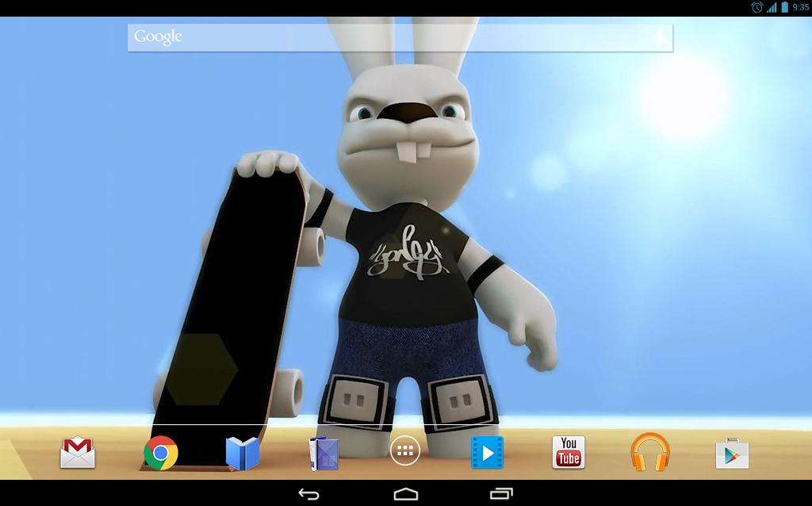
Task: Tap the voice search microphone
Action: [659, 37]
